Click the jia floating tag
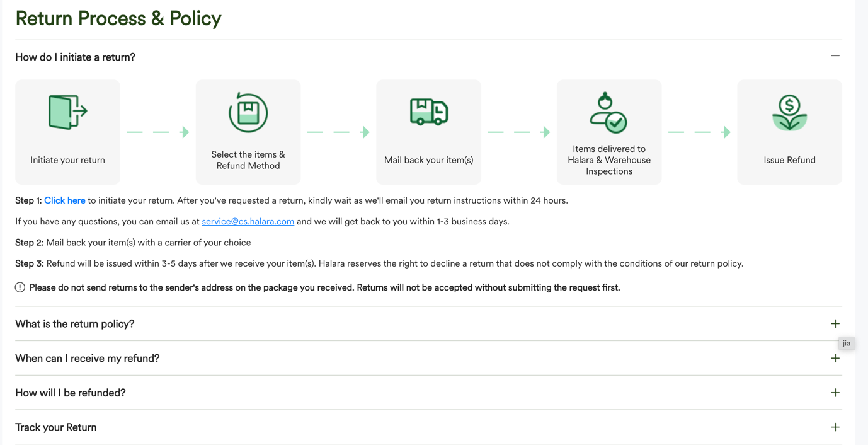This screenshot has height=445, width=868. click(x=847, y=344)
